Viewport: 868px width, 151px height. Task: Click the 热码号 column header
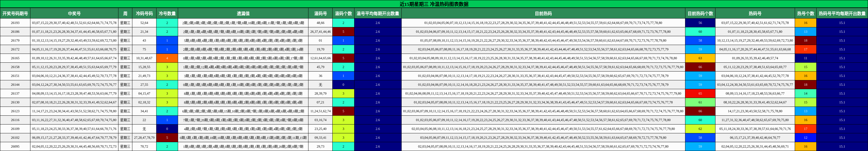(755, 13)
